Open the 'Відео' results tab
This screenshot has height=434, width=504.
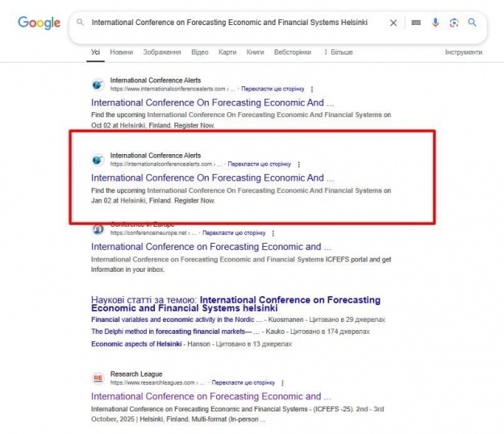[200, 52]
